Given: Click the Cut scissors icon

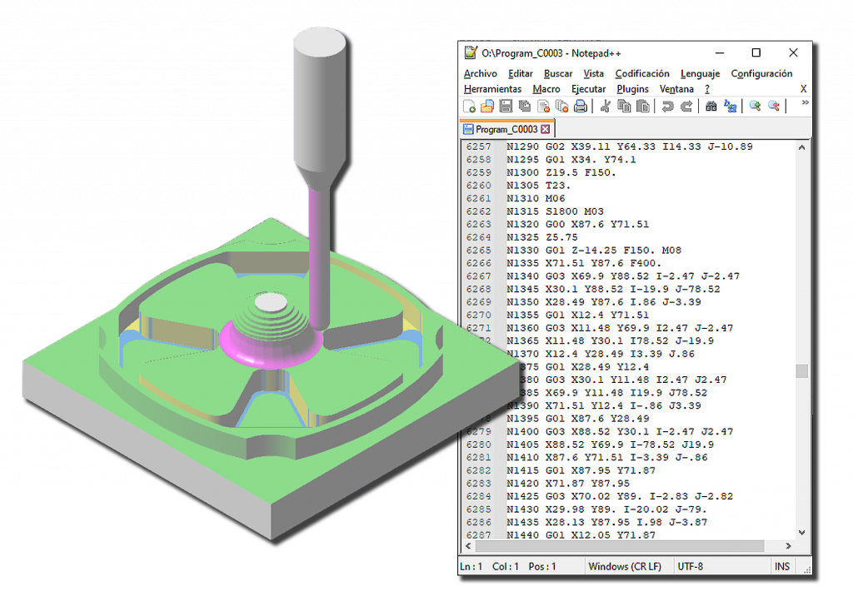Looking at the screenshot, I should [606, 106].
